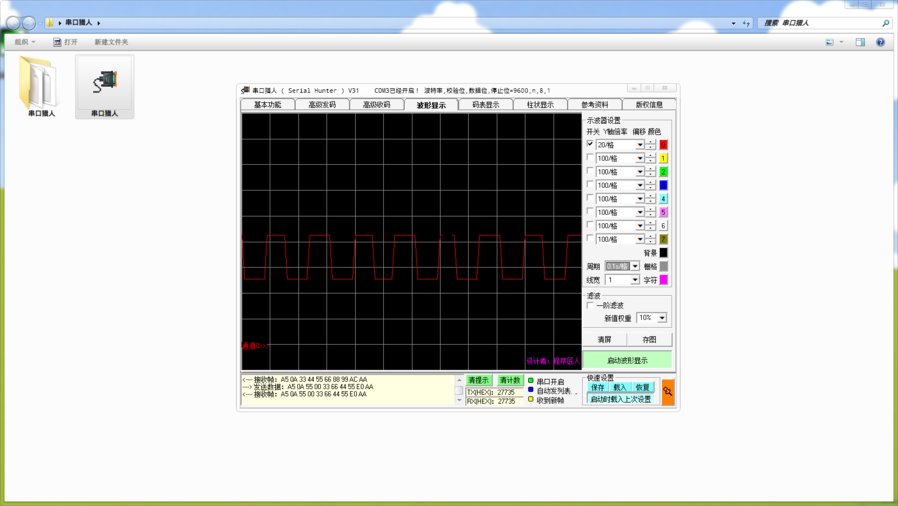Change the 栅格 gray grid swatch
The image size is (898, 506).
pyautogui.click(x=663, y=266)
